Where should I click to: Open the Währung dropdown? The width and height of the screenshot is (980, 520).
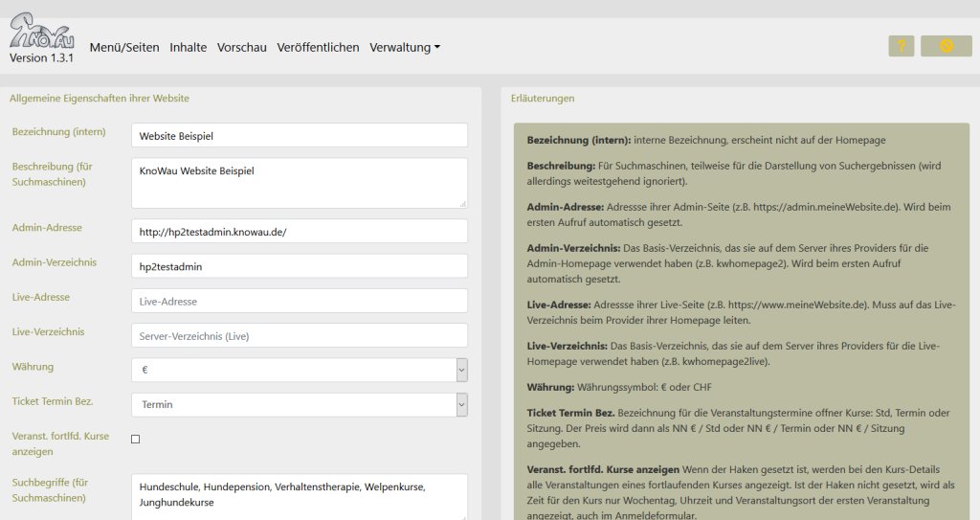click(299, 370)
